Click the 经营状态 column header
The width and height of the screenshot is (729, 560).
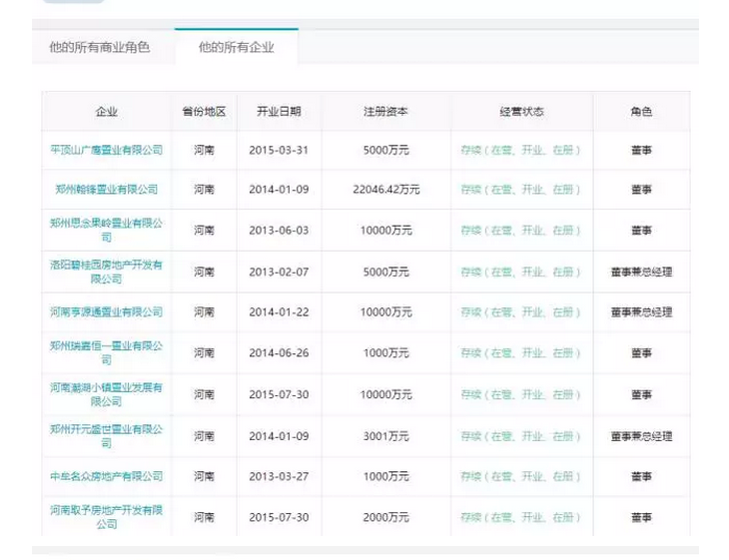click(x=521, y=112)
